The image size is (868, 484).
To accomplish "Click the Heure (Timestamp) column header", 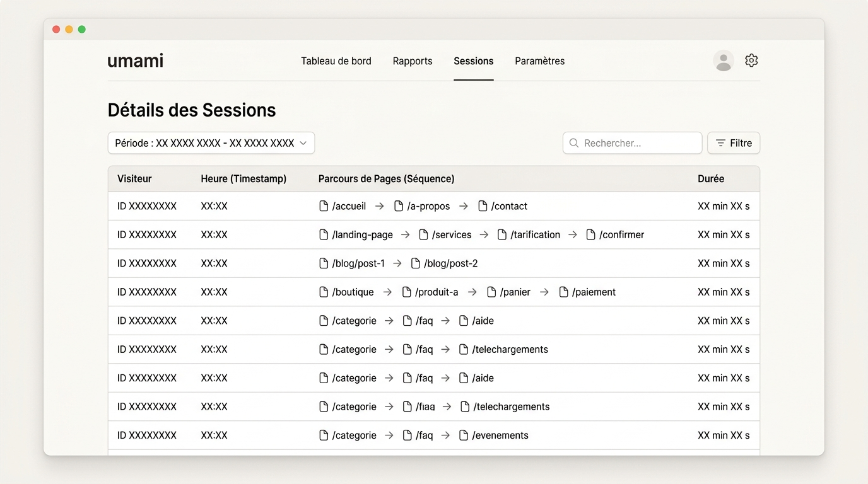I will [x=243, y=179].
